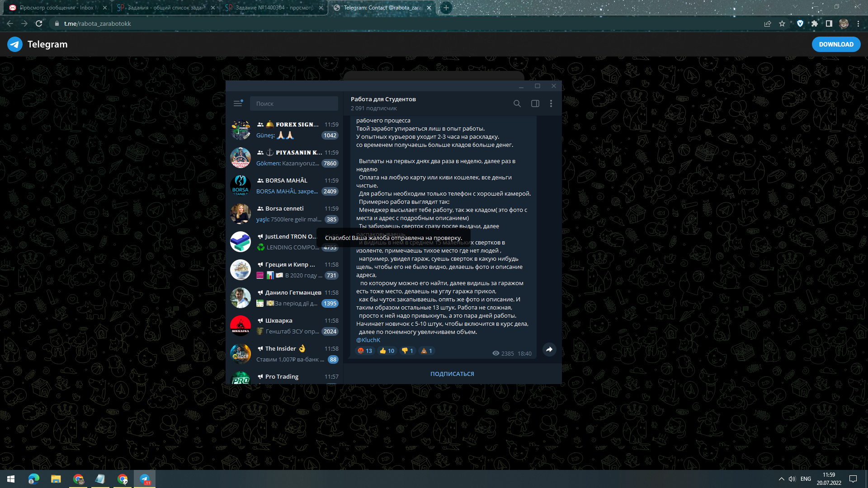Screen dimensions: 868x488
Task: Click the forward share arrow on message
Action: coord(549,349)
